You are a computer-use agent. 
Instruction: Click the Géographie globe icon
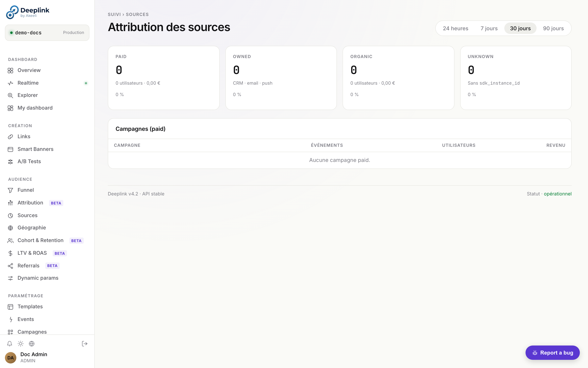(10, 228)
